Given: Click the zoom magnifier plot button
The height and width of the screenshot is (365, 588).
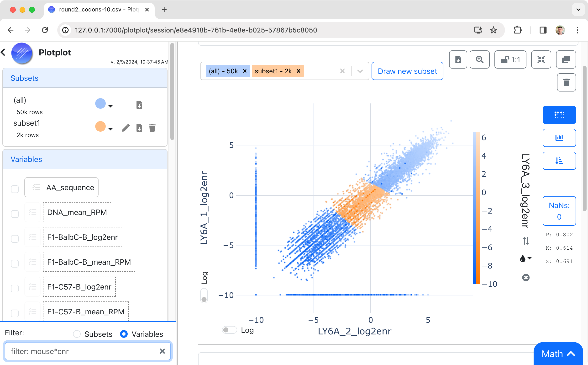Looking at the screenshot, I should (479, 59).
